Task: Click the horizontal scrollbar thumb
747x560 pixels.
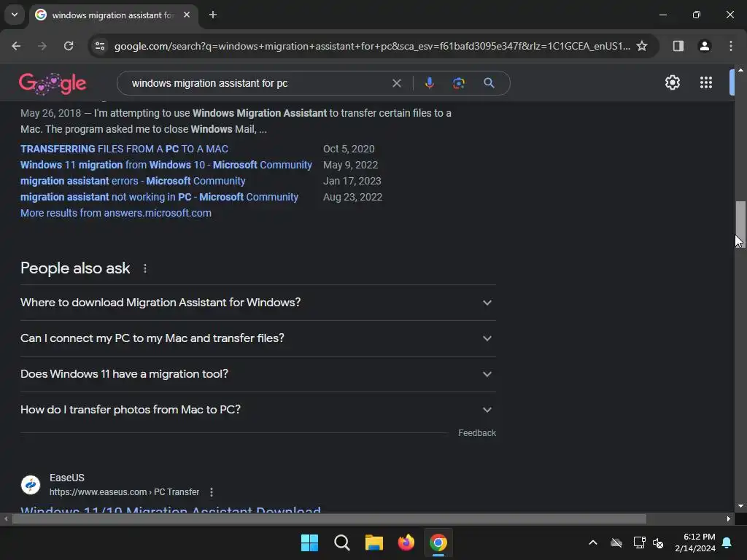Action: (x=329, y=518)
